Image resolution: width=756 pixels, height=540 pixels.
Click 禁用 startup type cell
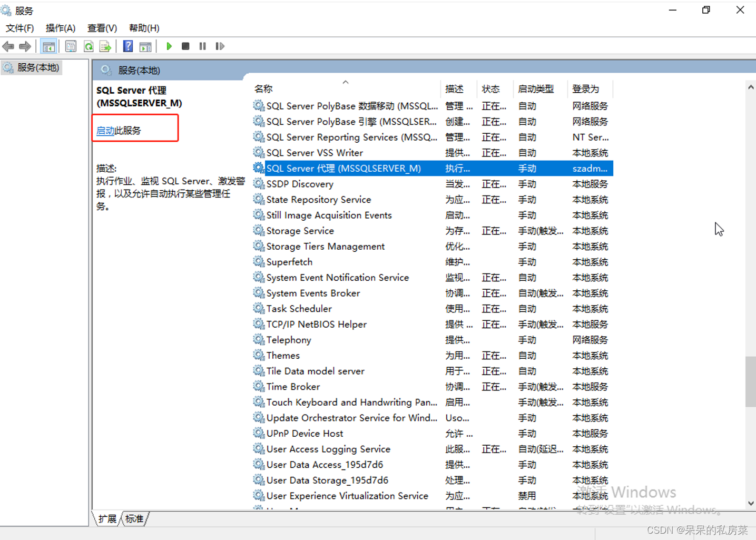[527, 496]
